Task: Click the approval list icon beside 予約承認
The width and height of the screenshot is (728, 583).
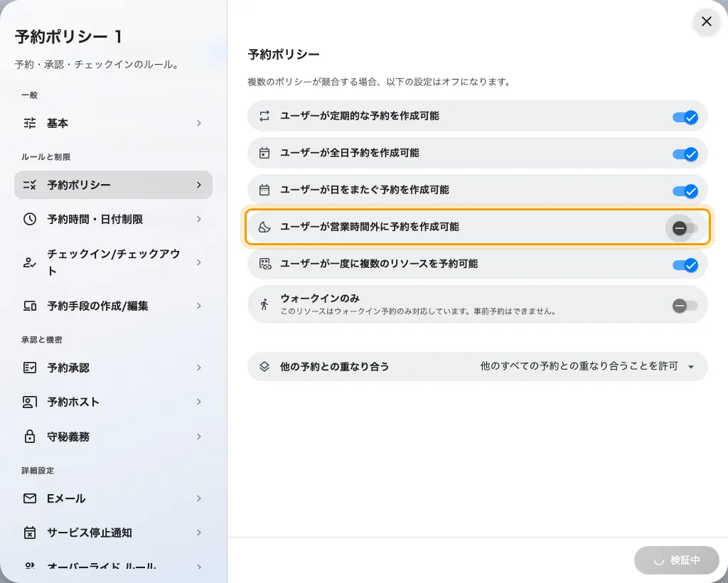Action: (x=30, y=368)
